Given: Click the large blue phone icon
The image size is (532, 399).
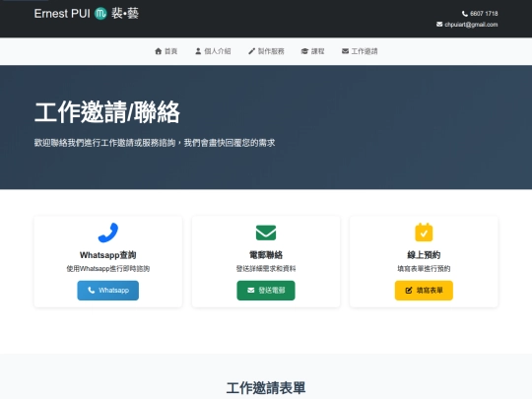Looking at the screenshot, I should (x=108, y=233).
